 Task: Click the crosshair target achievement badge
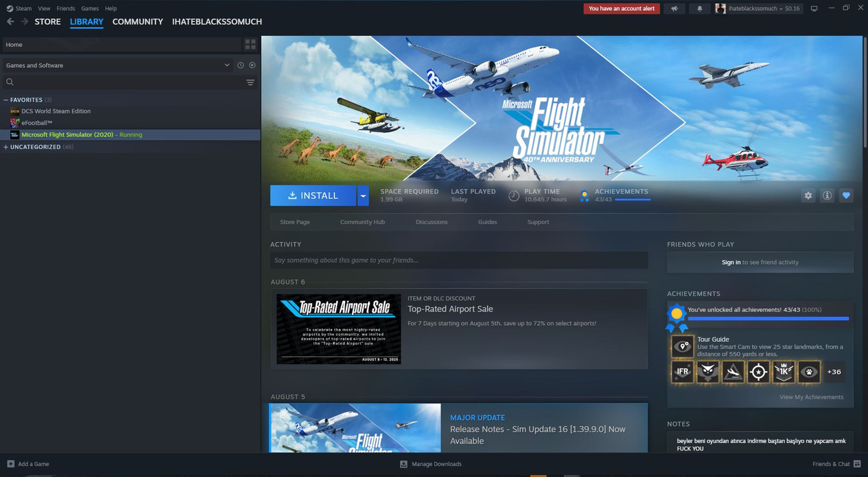[x=758, y=372]
